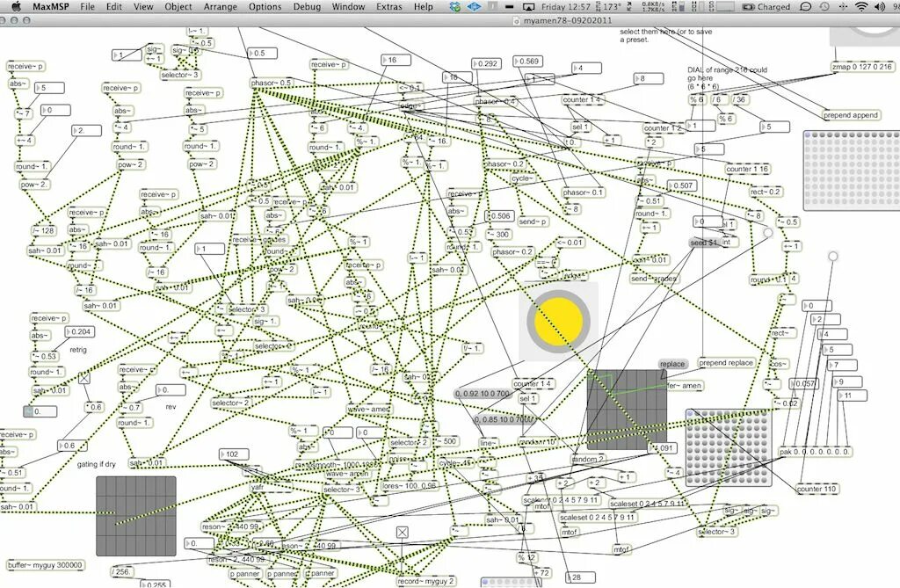Open the MaxMSP application menu
Viewport: 900px width, 588px height.
[x=51, y=7]
